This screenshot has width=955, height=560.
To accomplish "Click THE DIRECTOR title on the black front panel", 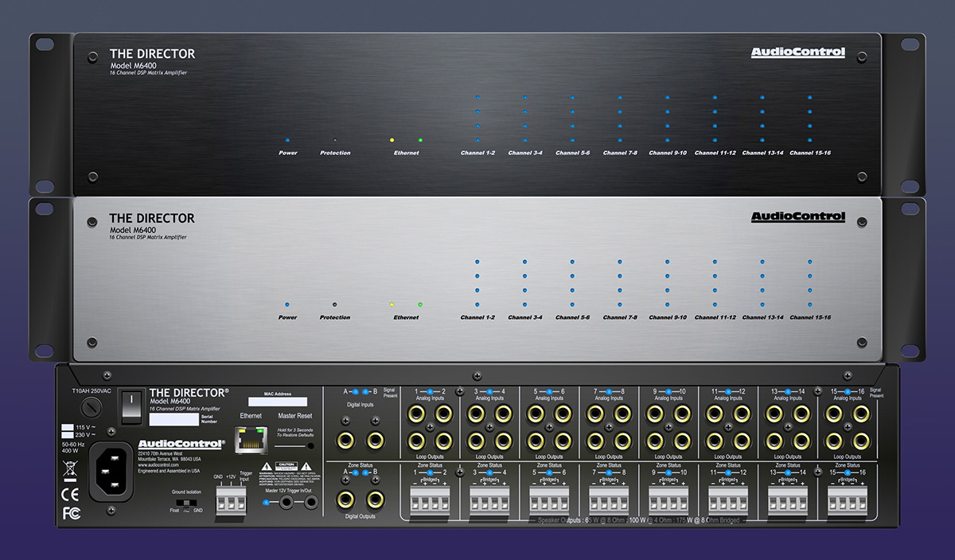I will pos(152,54).
